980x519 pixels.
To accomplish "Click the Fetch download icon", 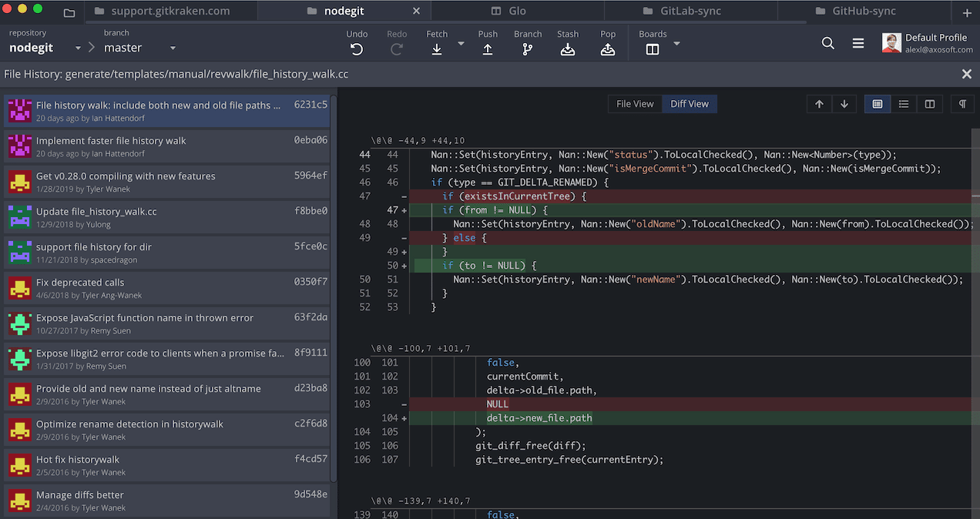I will click(x=436, y=49).
